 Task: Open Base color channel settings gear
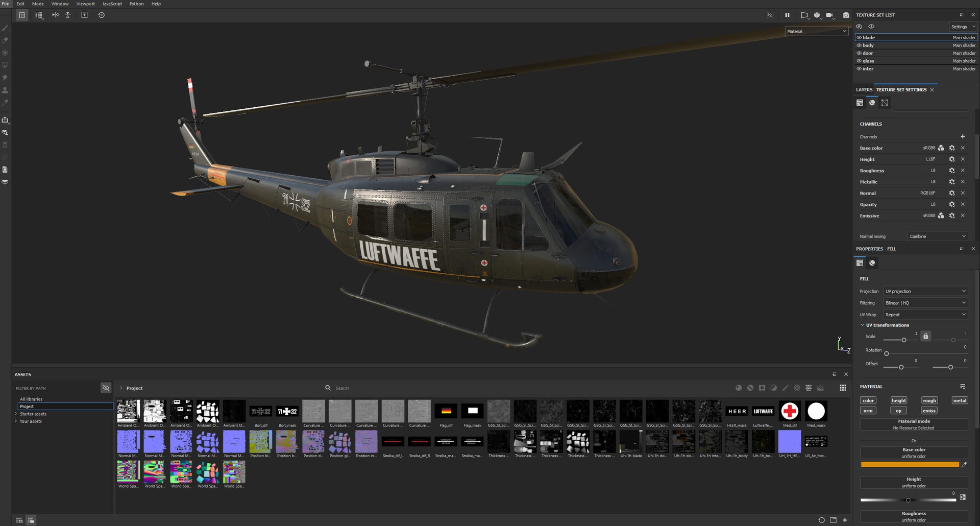952,148
